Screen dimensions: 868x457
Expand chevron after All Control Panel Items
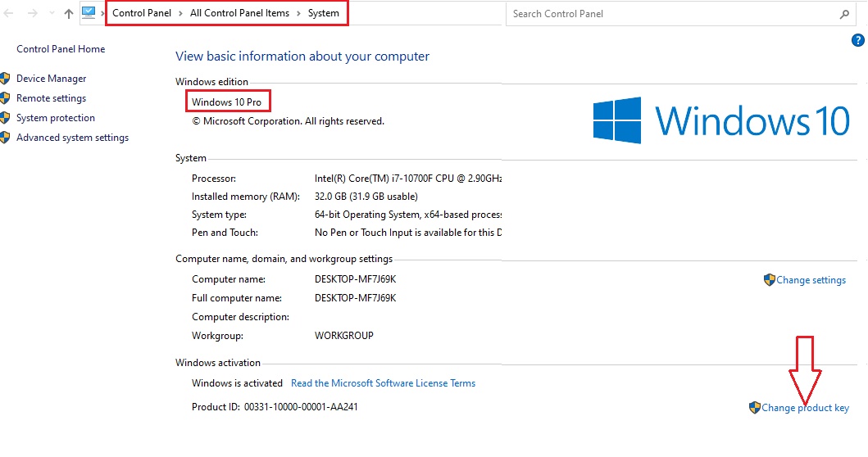pos(298,13)
